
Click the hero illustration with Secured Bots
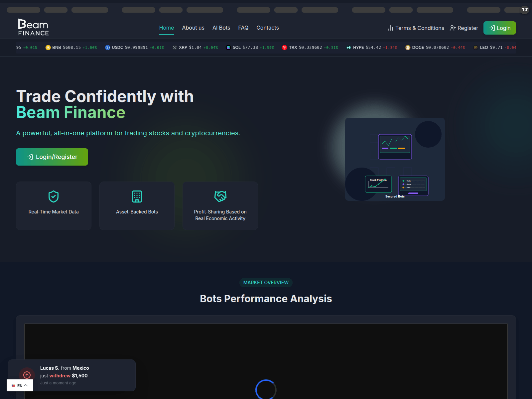point(395,159)
